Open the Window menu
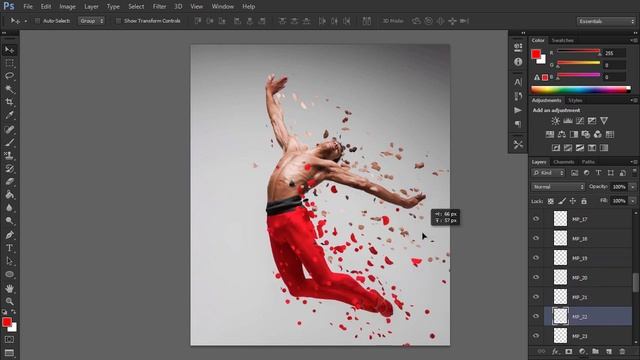 click(x=222, y=7)
